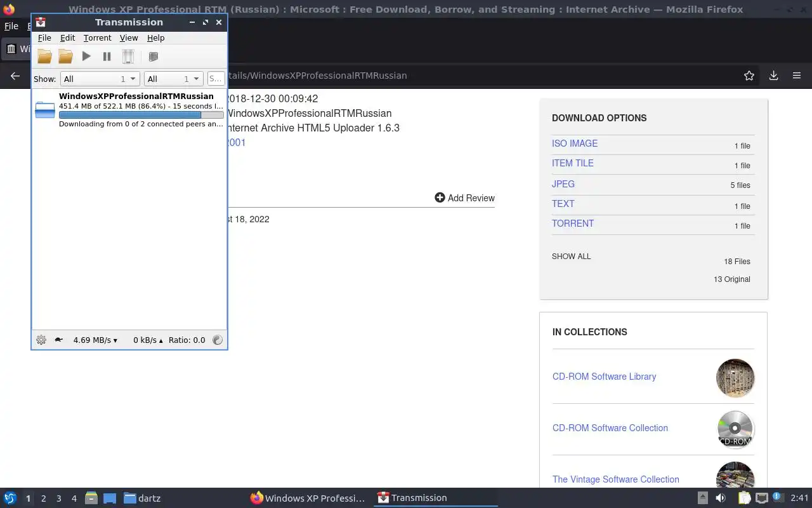The width and height of the screenshot is (812, 508).
Task: Open the JPEG download option
Action: tap(563, 184)
